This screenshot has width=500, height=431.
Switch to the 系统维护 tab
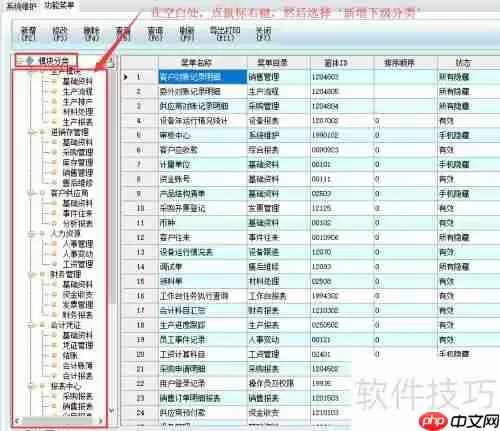pos(21,6)
